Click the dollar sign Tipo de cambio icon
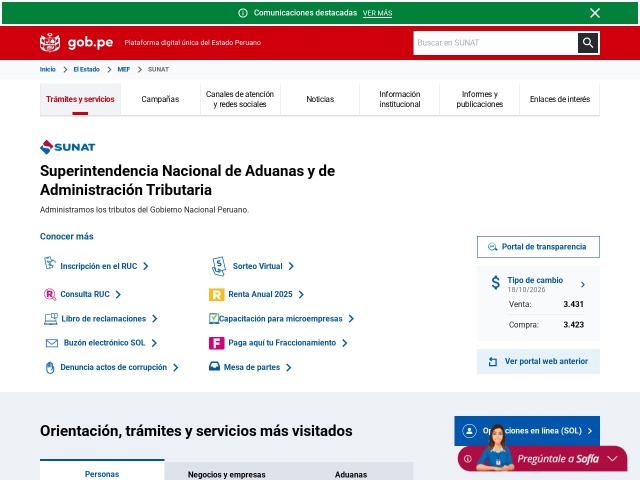This screenshot has height=480, width=640. (x=496, y=282)
